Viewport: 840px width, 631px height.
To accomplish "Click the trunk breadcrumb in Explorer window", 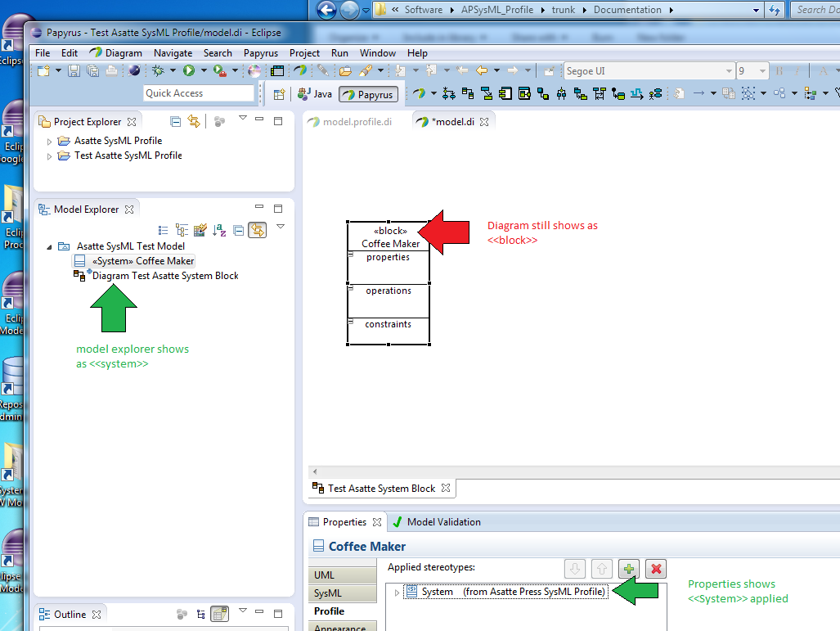I will coord(563,10).
